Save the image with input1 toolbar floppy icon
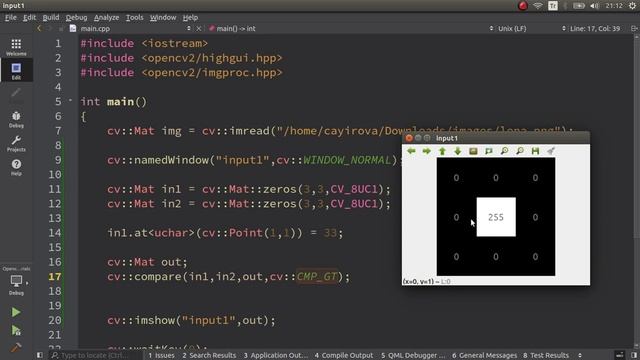 click(x=536, y=151)
